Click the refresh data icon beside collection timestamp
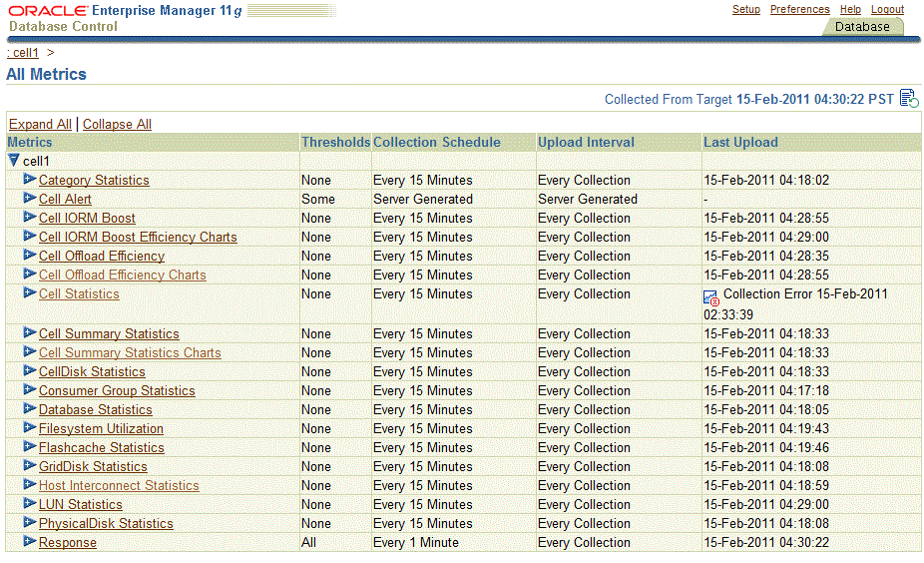924x563 pixels. (x=908, y=98)
